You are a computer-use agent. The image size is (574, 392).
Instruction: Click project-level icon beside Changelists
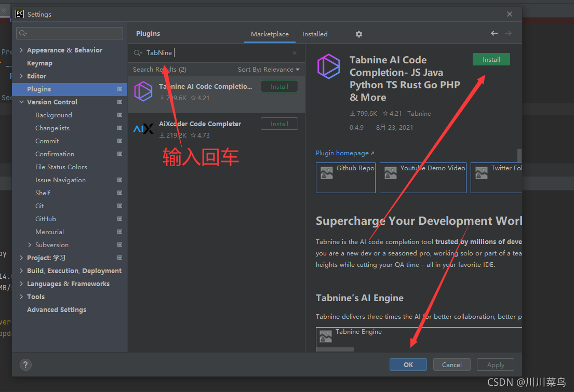119,128
